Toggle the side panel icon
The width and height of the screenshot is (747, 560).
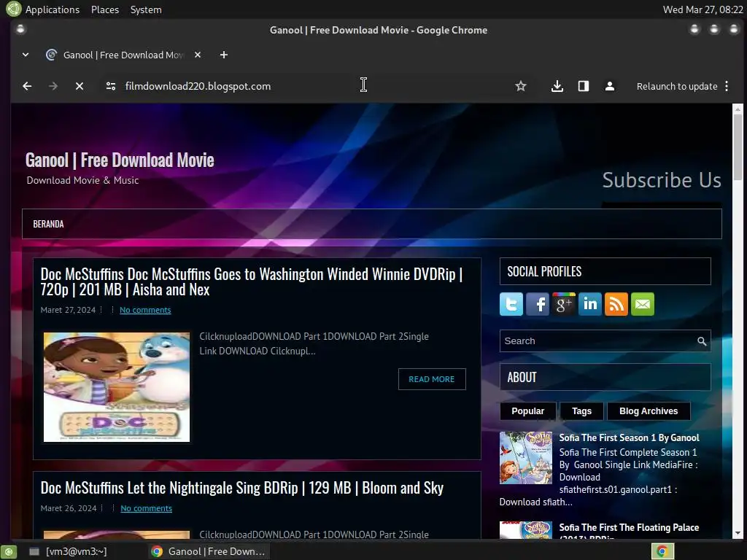coord(584,86)
